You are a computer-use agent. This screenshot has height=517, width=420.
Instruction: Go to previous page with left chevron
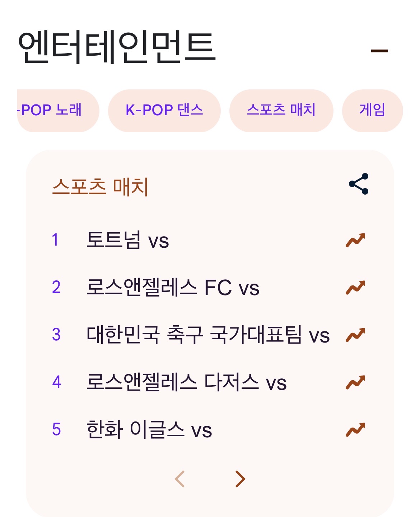(x=179, y=479)
